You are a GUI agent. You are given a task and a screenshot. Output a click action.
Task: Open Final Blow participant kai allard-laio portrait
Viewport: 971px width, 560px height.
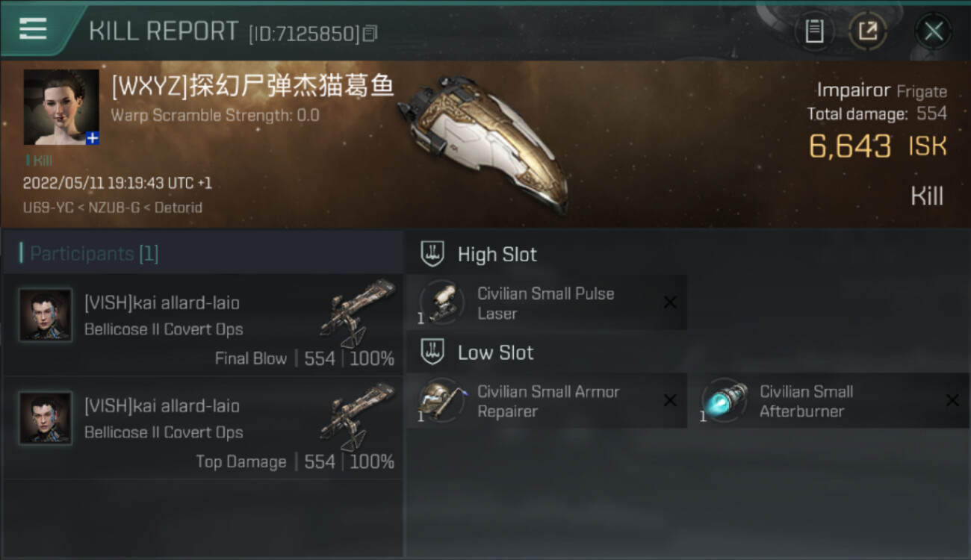(46, 315)
